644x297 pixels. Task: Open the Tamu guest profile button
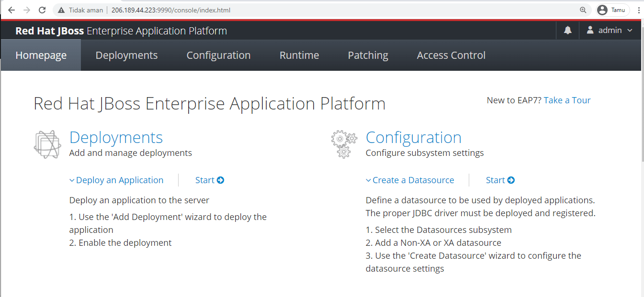tap(613, 10)
